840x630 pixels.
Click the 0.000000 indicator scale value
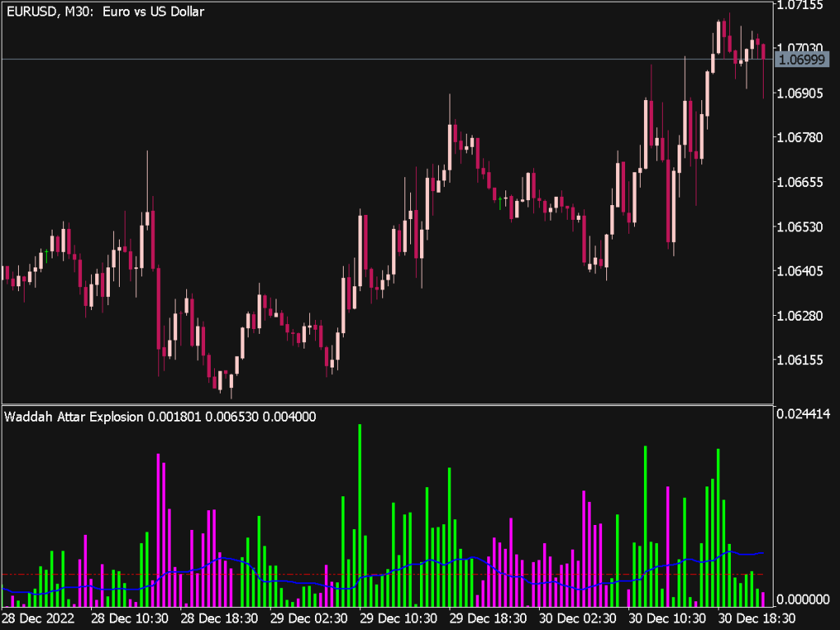803,599
